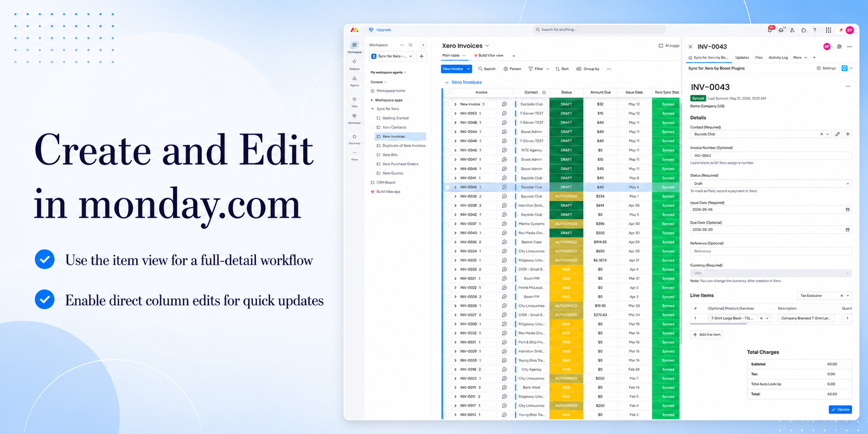
Task: Switch to the Main table view tab
Action: coord(451,56)
